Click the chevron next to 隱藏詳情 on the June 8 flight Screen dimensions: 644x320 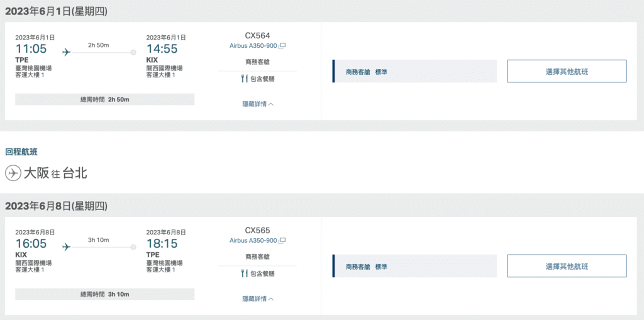[x=270, y=299]
